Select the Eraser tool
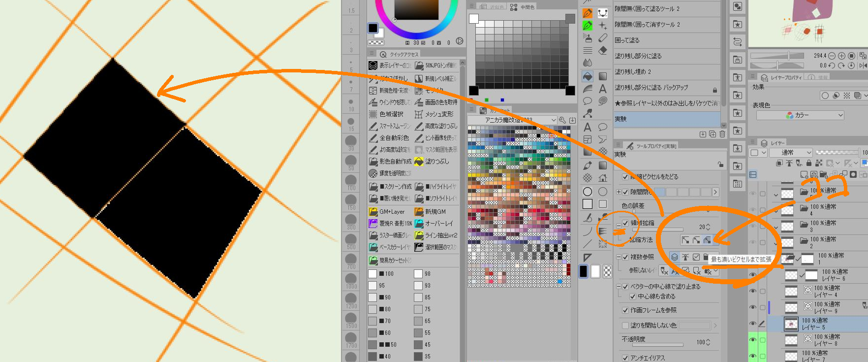Screen dimensions: 868x362 [603, 50]
